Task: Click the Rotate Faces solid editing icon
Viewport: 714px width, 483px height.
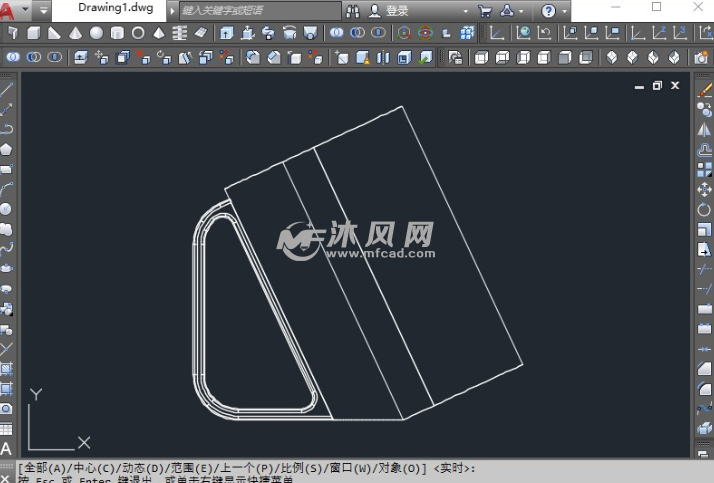Action: [164, 57]
